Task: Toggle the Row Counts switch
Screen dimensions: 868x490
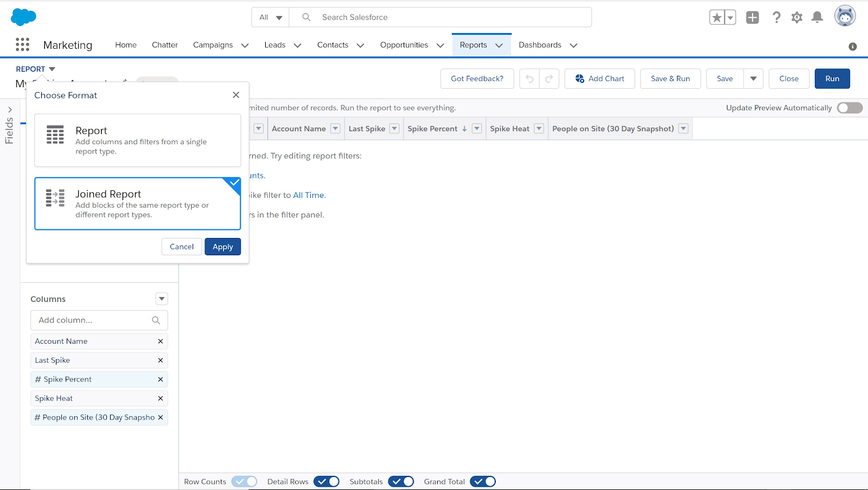Action: [x=244, y=481]
